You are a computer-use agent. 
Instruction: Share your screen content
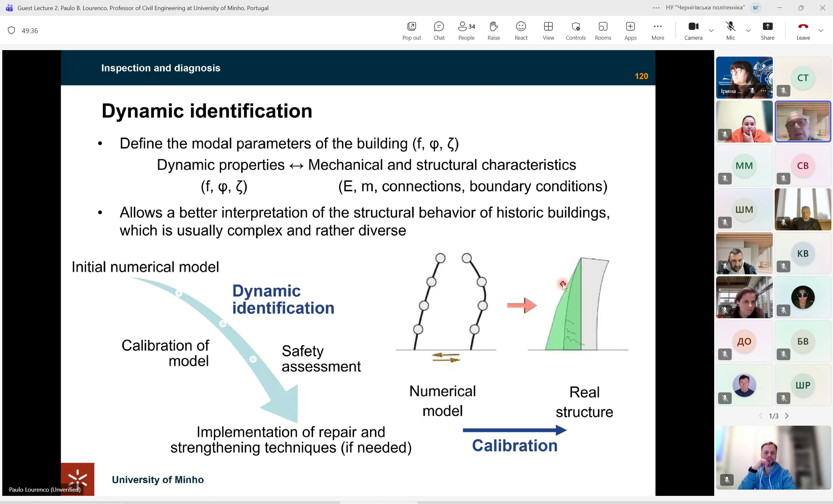tap(768, 31)
